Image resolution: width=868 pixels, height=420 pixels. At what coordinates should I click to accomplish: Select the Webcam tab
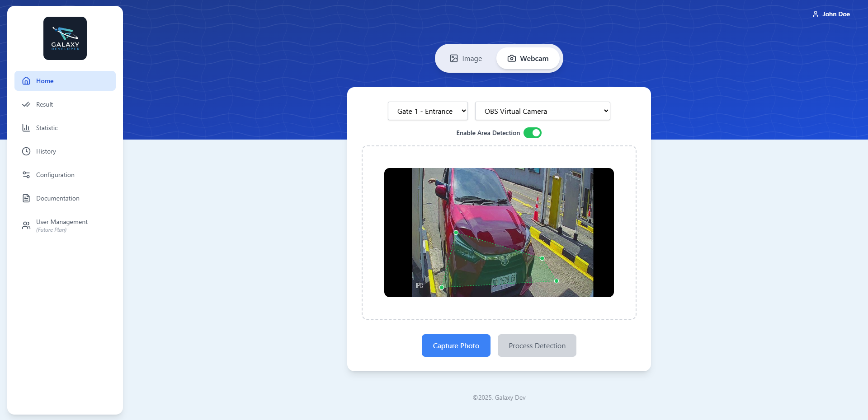tap(528, 59)
